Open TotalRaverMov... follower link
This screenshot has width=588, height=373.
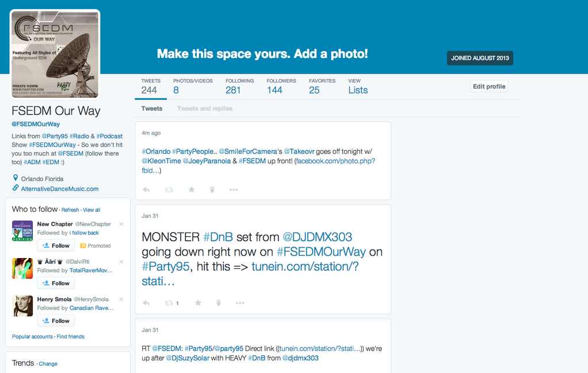click(91, 270)
